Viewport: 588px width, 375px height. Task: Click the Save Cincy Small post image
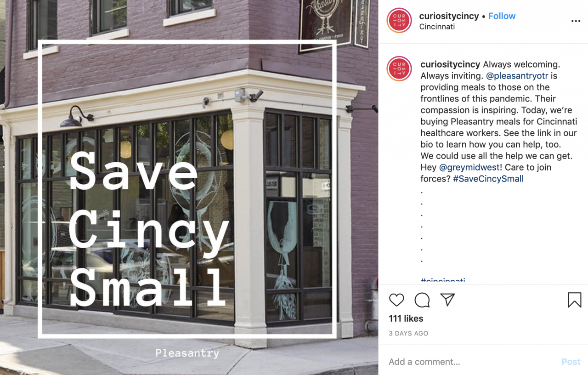[189, 187]
